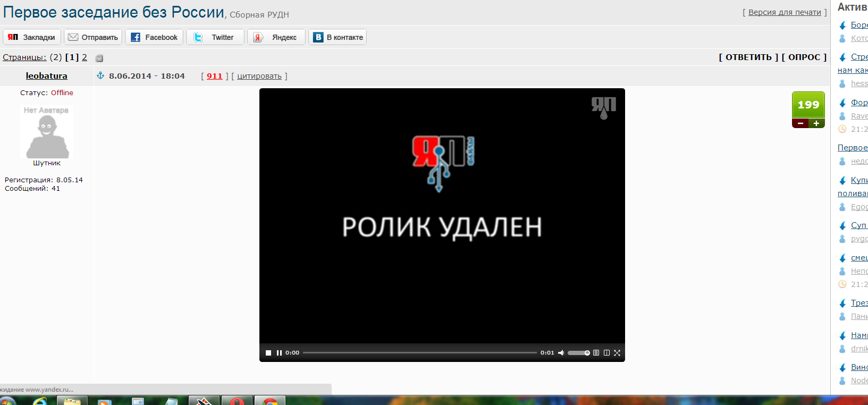Open the sidebar topic starting with Суп
Image resolution: width=868 pixels, height=405 pixels.
(859, 225)
